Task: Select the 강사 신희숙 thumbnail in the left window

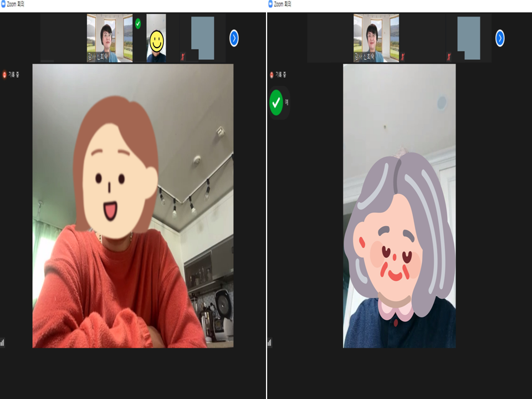Action: (110, 38)
